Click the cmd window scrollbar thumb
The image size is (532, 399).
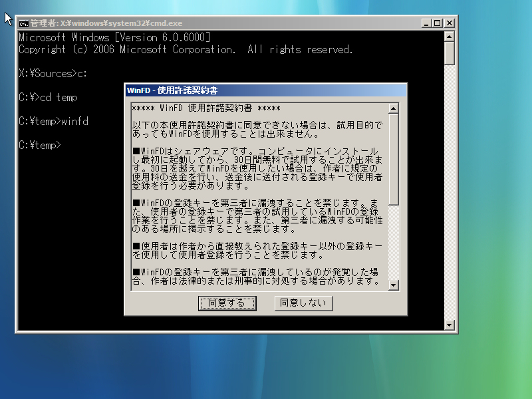click(450, 53)
